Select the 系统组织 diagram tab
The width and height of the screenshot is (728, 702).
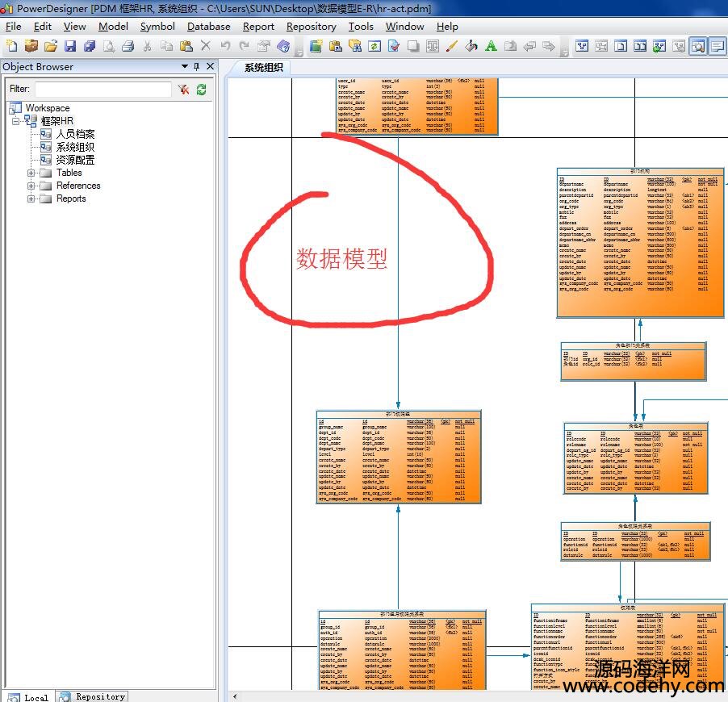click(x=264, y=68)
